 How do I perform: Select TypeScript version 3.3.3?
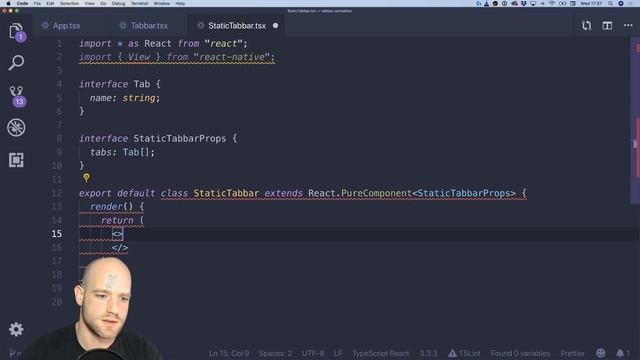(429, 353)
